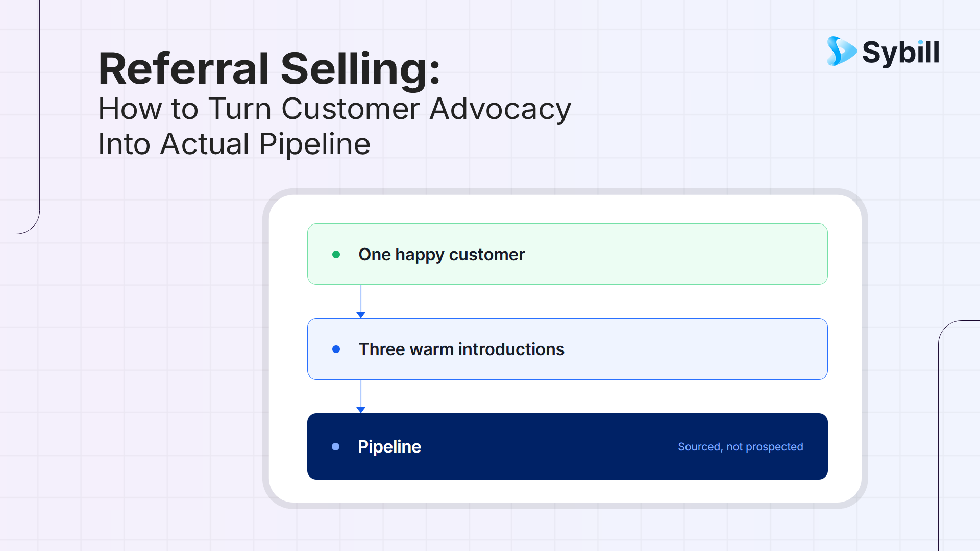Viewport: 980px width, 551px height.
Task: Select the Three warm introductions box
Action: tap(567, 349)
